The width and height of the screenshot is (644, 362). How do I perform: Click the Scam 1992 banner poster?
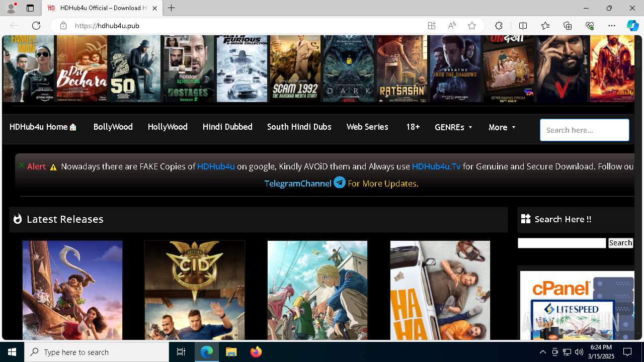[295, 68]
